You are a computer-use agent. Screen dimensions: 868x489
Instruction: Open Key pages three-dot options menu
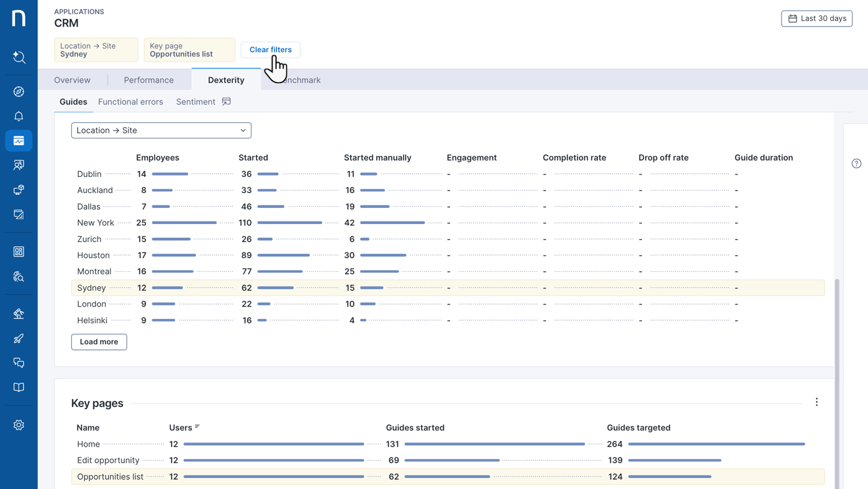point(816,402)
